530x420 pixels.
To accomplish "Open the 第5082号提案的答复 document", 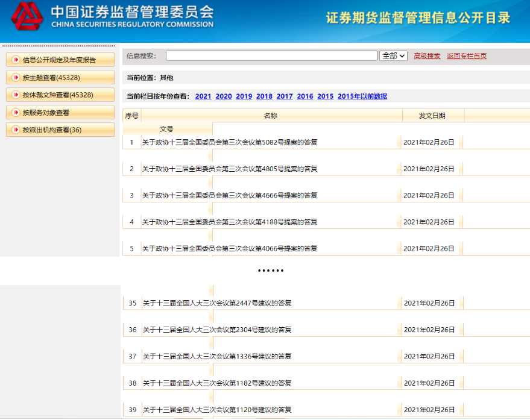I will pyautogui.click(x=229, y=143).
